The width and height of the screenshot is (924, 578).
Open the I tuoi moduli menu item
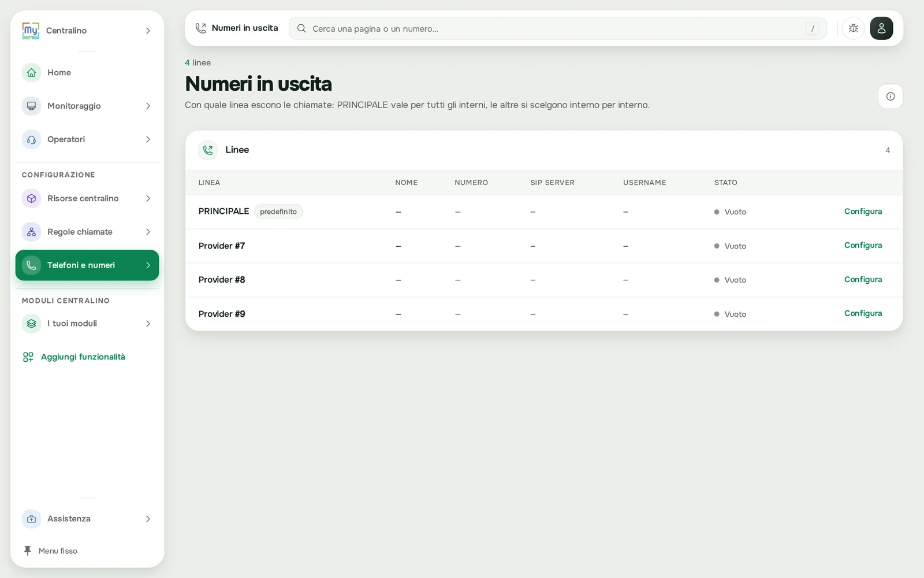pyautogui.click(x=87, y=324)
